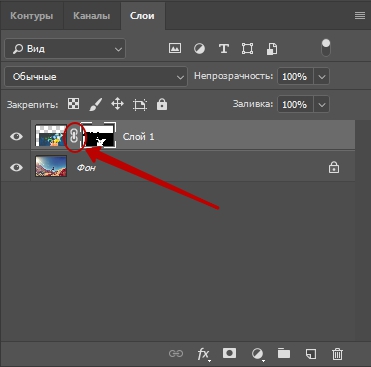This screenshot has width=371, height=367.
Task: Lock image pixels brush icon
Action: coord(96,104)
